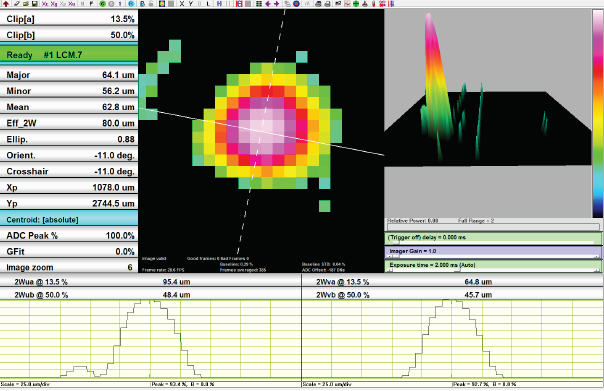Click the purple left arrow icon
Image resolution: width=604 pixels, height=391 pixels.
click(268, 4)
